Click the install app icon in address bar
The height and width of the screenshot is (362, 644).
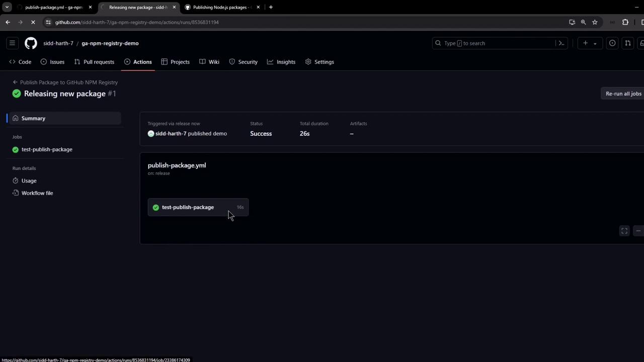point(572,22)
